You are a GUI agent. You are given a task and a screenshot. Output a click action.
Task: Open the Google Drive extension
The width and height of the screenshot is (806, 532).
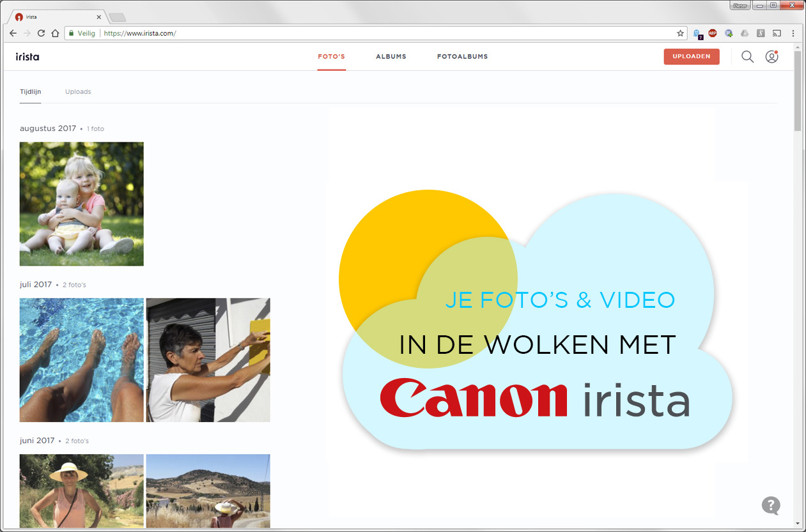(x=745, y=33)
